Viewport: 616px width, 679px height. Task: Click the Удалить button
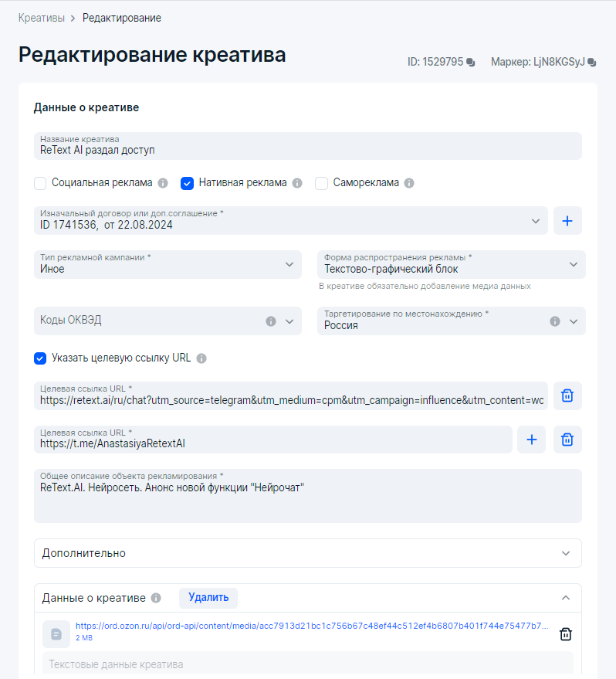(208, 598)
